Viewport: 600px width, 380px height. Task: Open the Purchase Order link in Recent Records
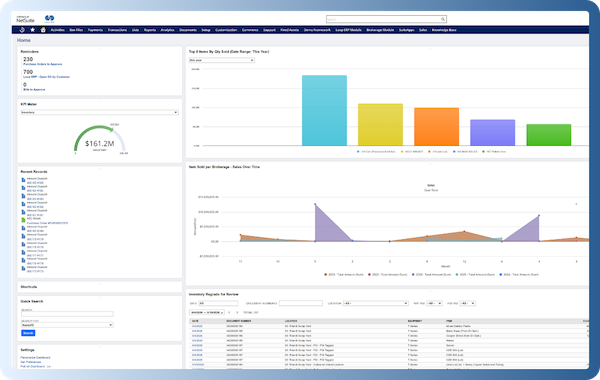[47, 223]
